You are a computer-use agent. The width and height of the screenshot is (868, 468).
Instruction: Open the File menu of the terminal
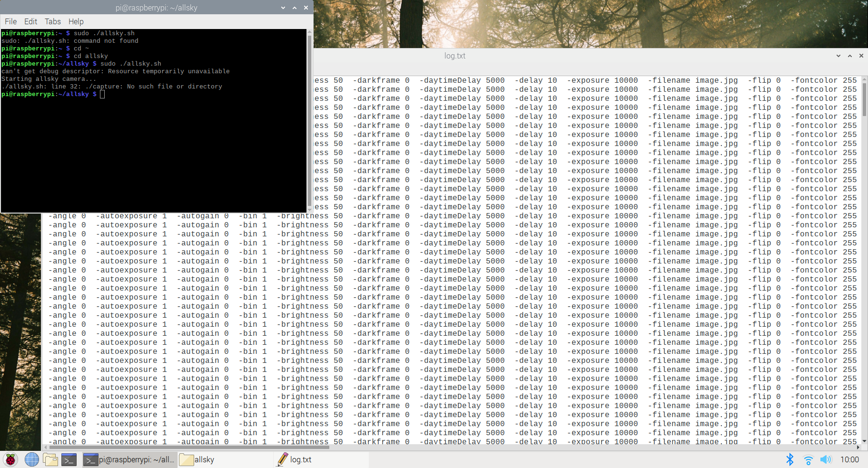[x=10, y=21]
